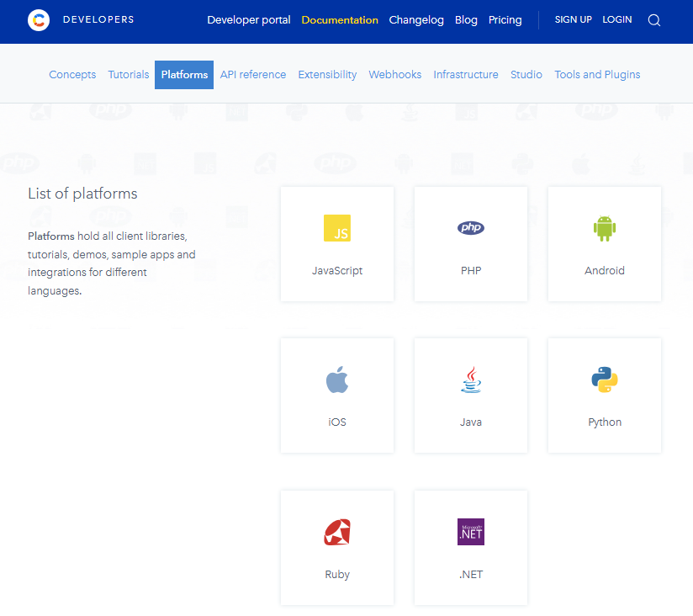693x616 pixels.
Task: Click SIGN UP in the header
Action: coord(574,19)
